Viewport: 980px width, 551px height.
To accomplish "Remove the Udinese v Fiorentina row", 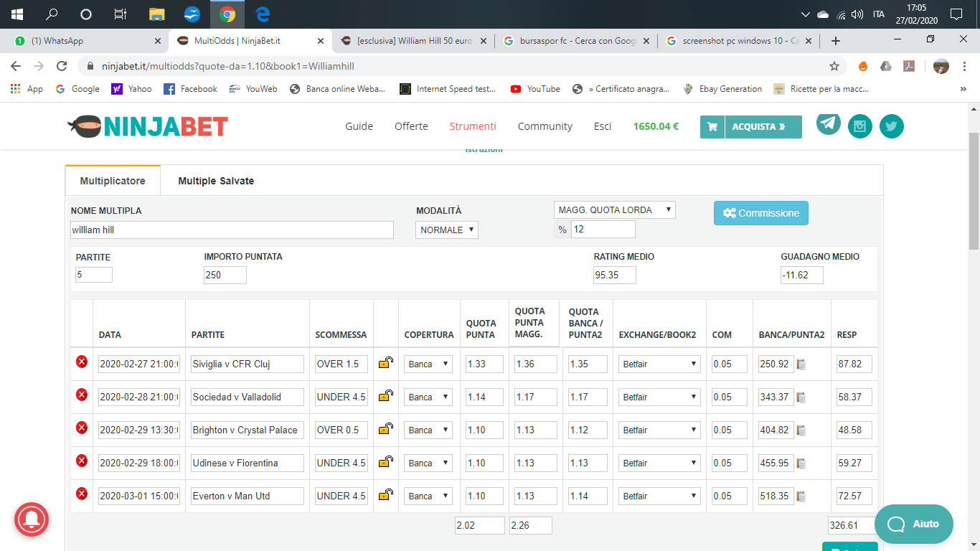I will [82, 461].
